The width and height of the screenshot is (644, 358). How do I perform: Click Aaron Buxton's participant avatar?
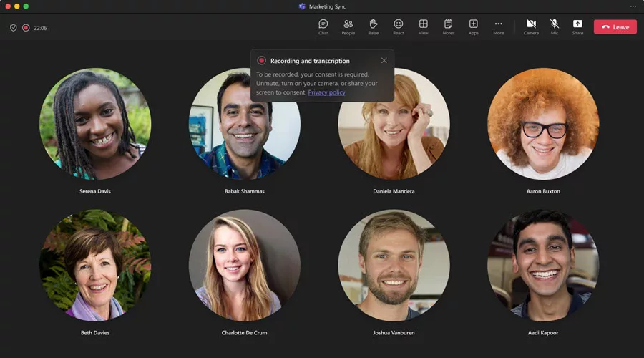pyautogui.click(x=543, y=124)
